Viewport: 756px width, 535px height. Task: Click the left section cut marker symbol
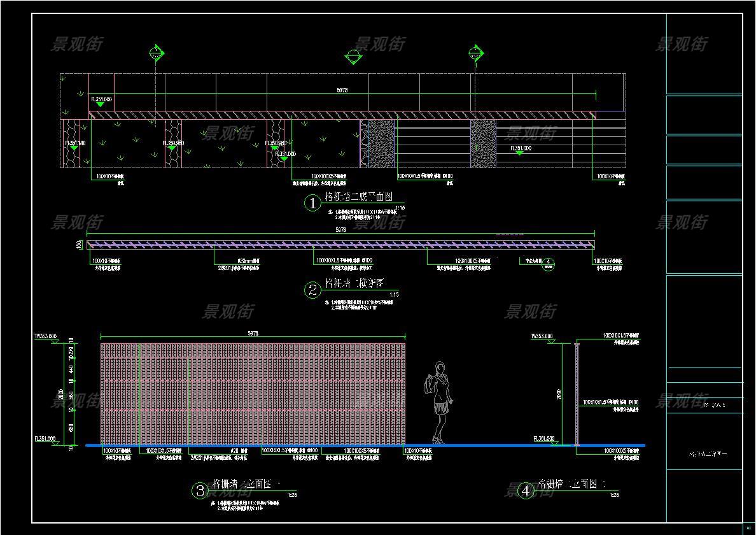pos(156,53)
